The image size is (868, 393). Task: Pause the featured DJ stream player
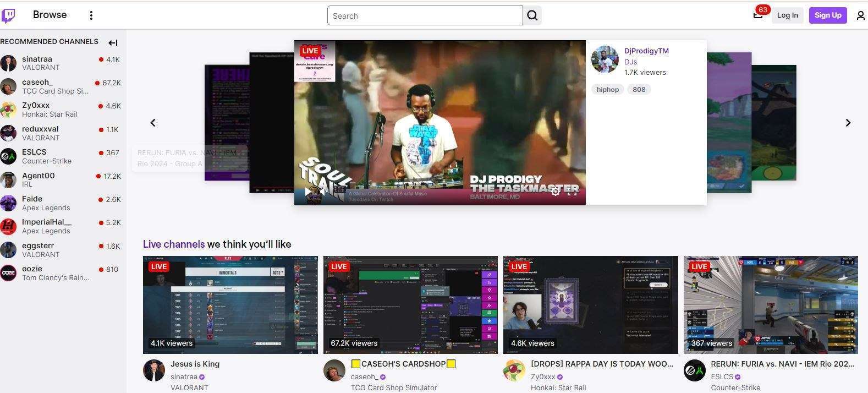click(307, 192)
